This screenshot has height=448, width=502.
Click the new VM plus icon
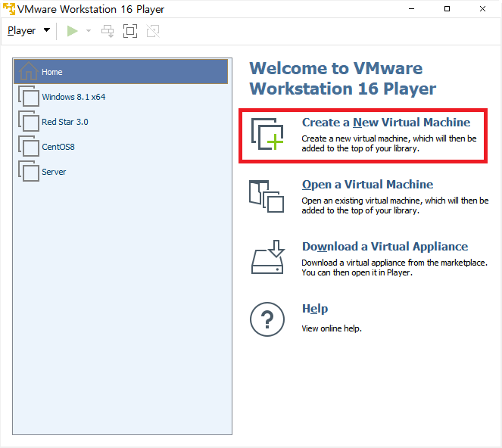pyautogui.click(x=267, y=134)
